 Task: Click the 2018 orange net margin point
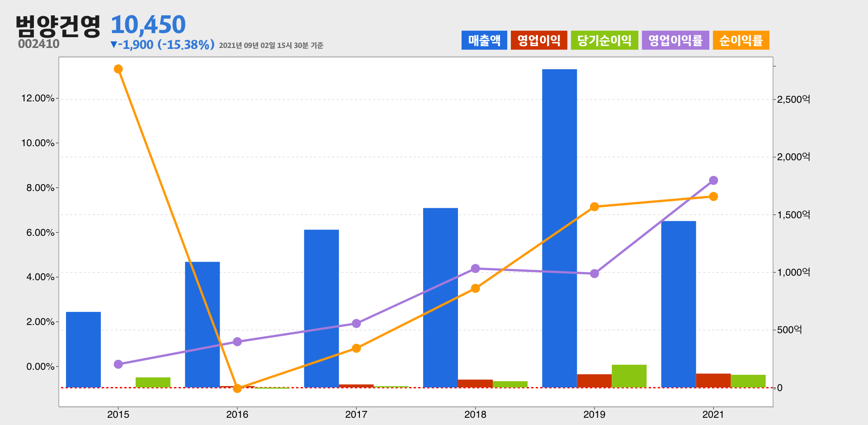pyautogui.click(x=475, y=288)
